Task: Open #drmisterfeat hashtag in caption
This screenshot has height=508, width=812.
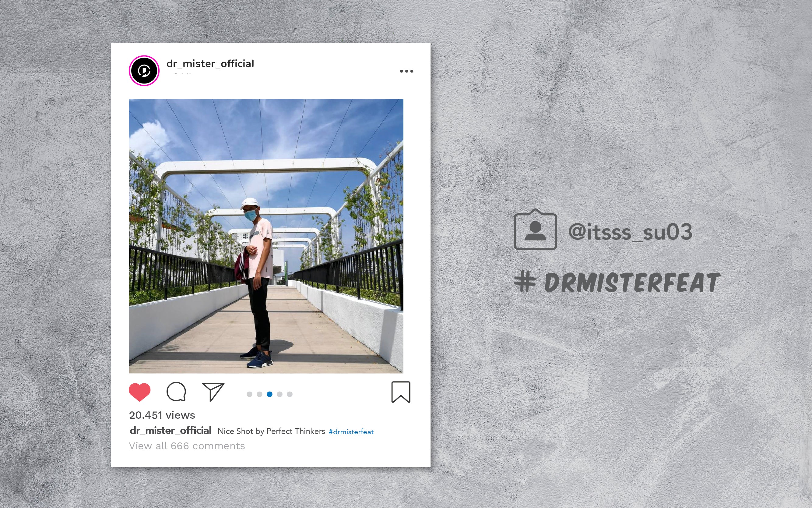Action: pos(351,432)
